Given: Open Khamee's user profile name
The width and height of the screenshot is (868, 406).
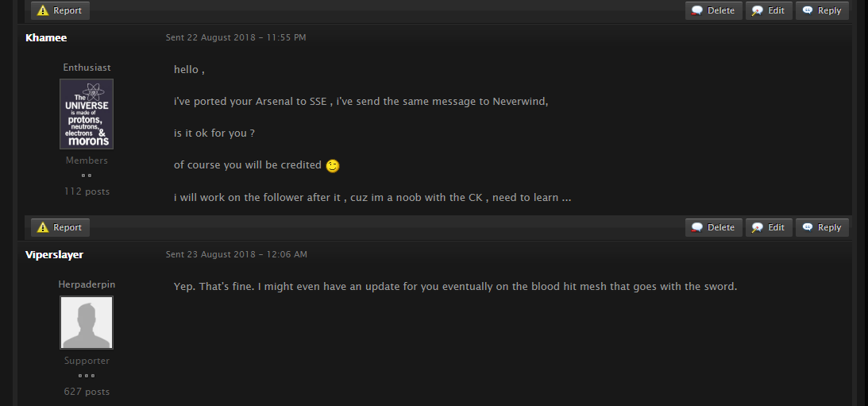Looking at the screenshot, I should (x=46, y=37).
